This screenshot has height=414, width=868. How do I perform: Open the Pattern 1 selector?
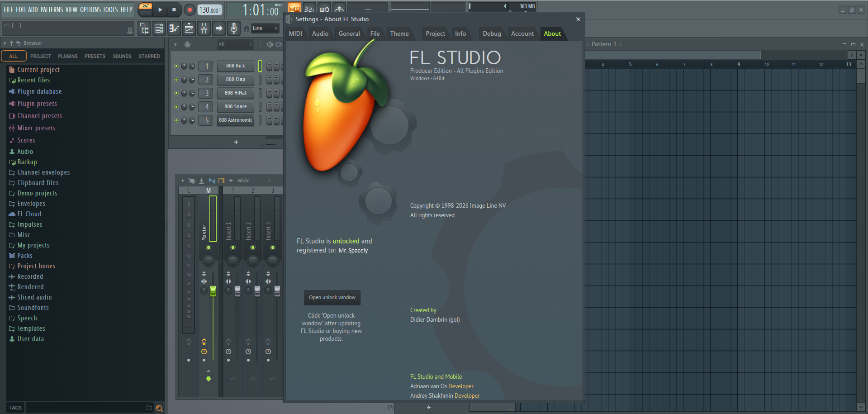coord(604,44)
